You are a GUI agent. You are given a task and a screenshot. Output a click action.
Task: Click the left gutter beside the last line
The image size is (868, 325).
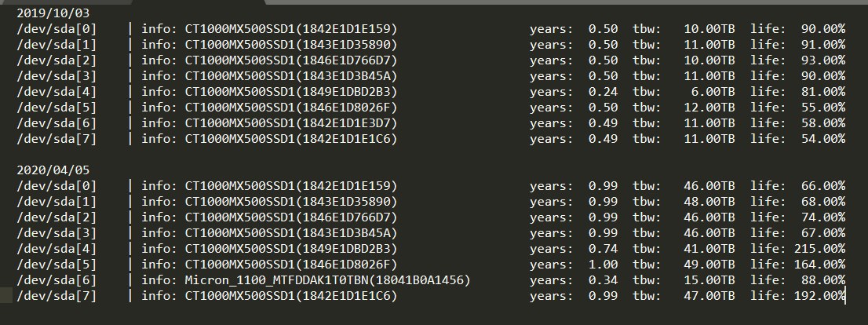(6, 295)
